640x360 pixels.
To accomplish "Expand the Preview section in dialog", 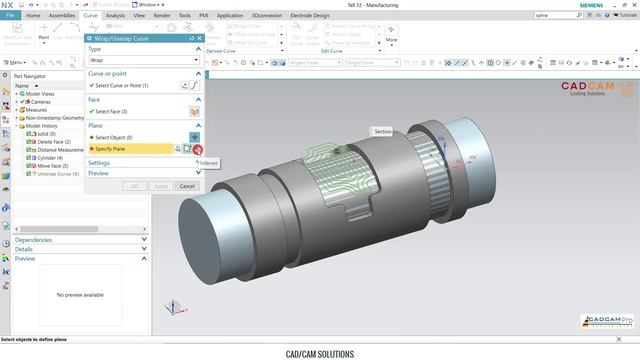I will coord(198,173).
